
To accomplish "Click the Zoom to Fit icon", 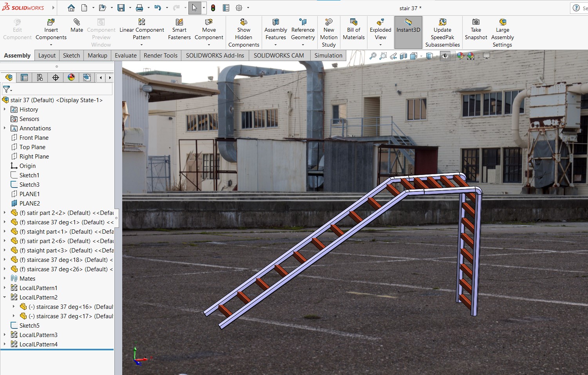I will pyautogui.click(x=373, y=56).
